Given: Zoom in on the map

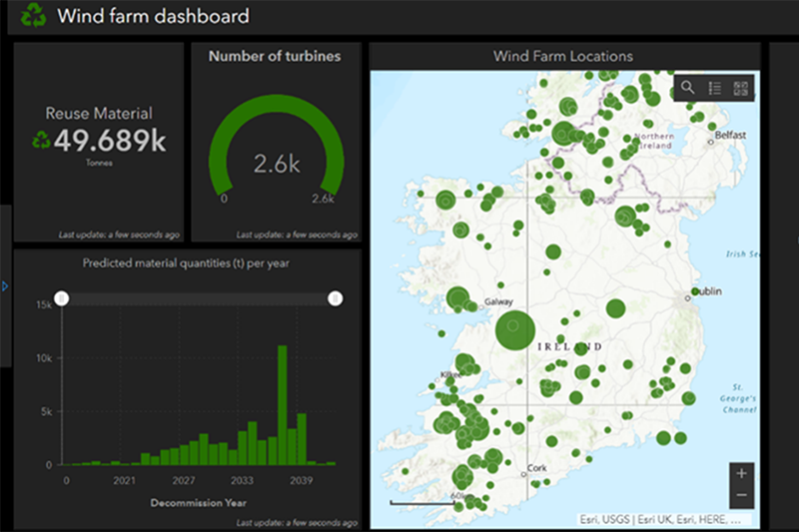Looking at the screenshot, I should click(x=740, y=472).
